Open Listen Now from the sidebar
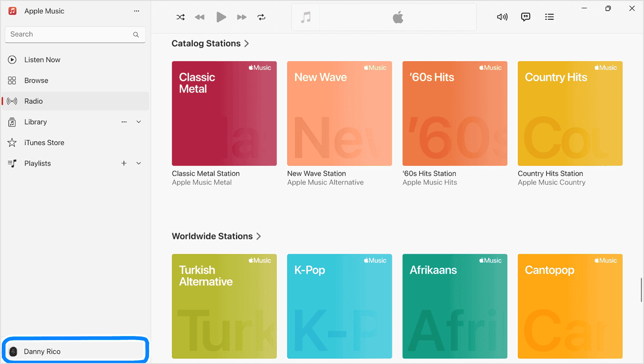644x364 pixels. (42, 59)
